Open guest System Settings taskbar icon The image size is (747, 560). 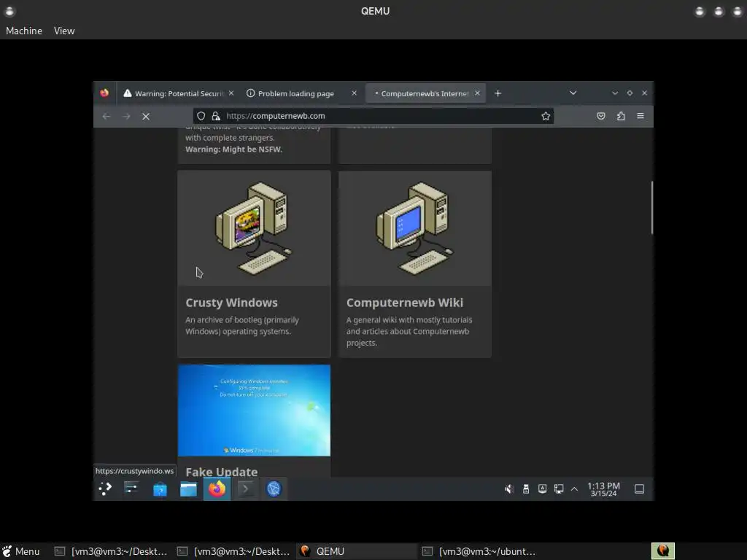coord(131,489)
